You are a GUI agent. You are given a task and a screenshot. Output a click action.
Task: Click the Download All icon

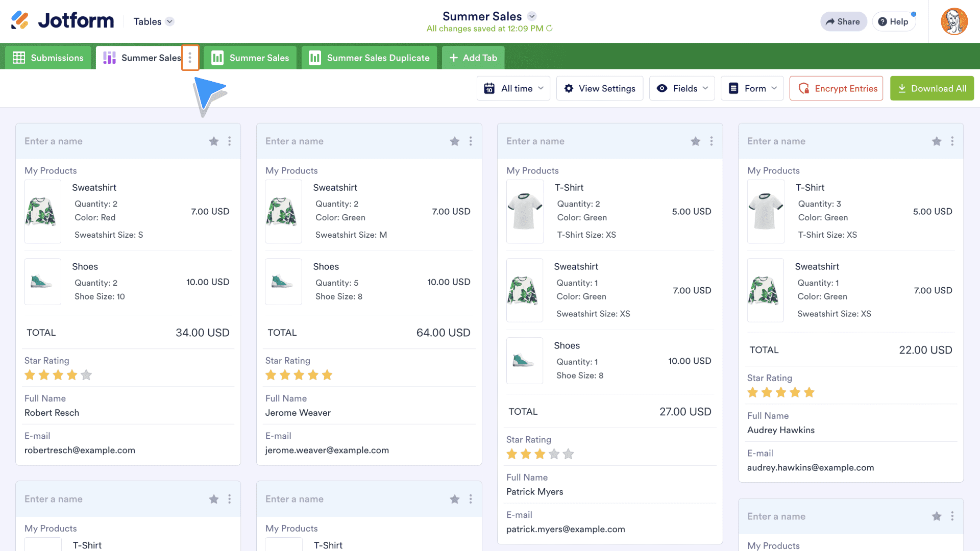[x=901, y=88]
